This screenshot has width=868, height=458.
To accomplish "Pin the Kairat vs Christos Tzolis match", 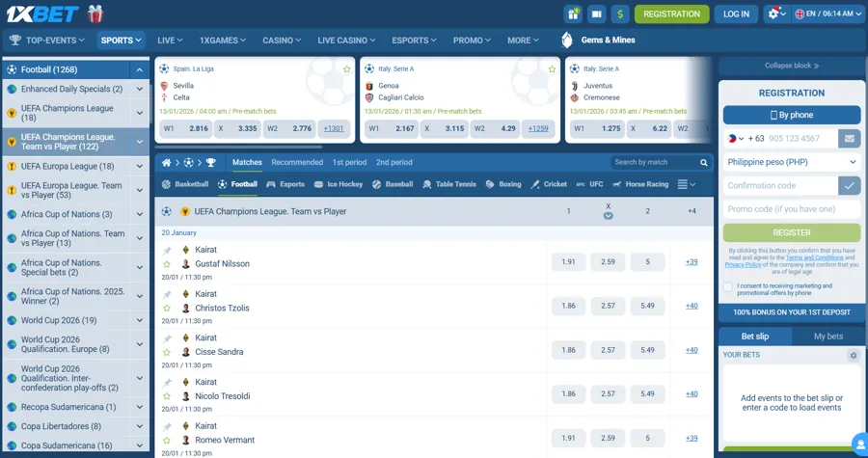I will (x=167, y=295).
